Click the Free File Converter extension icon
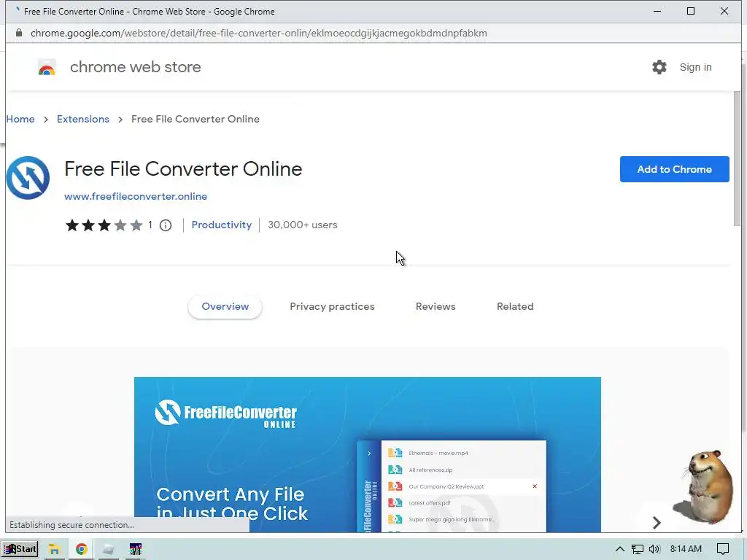The image size is (747, 560). [x=28, y=178]
